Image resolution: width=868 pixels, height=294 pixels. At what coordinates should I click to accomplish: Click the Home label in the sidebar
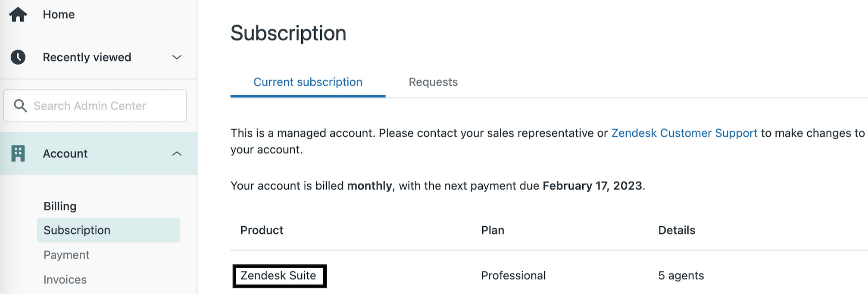59,15
